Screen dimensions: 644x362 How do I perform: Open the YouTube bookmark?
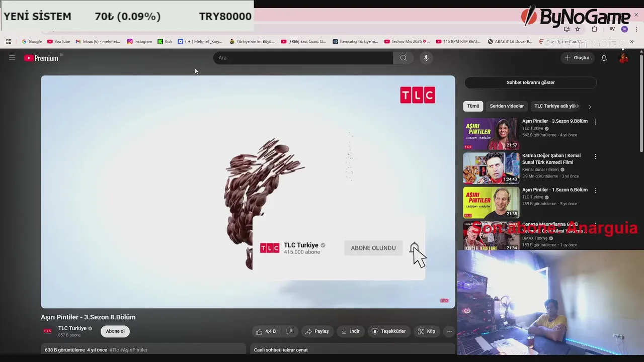point(58,42)
